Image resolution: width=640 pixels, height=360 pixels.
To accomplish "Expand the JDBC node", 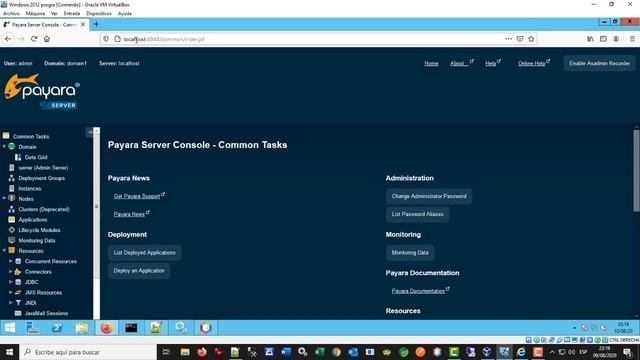I will (x=11, y=282).
